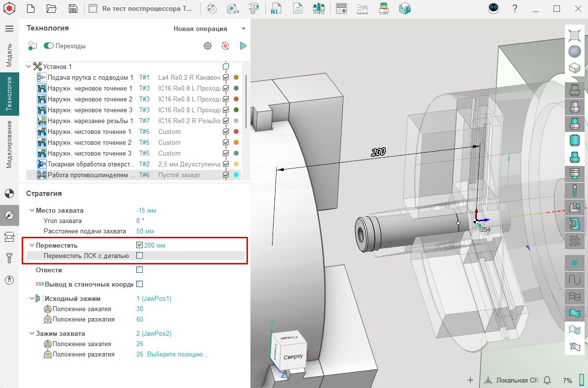The width and height of the screenshot is (588, 388).
Task: Switch to the Моделирование tab
Action: pos(9,144)
